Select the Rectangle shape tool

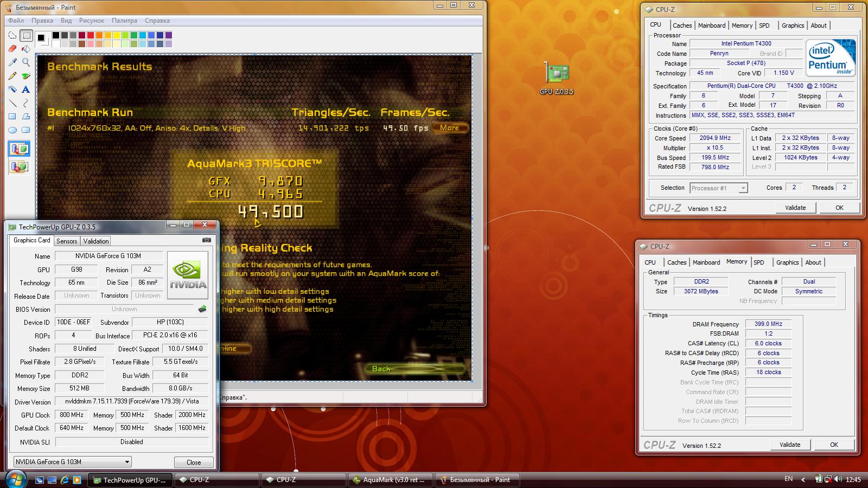pyautogui.click(x=12, y=117)
